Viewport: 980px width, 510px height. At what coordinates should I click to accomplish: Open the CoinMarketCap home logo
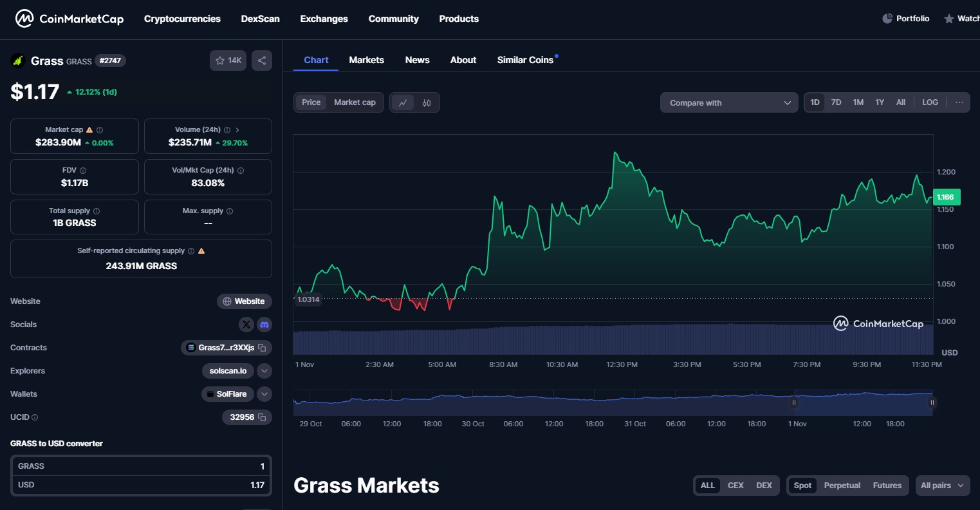[x=69, y=19]
